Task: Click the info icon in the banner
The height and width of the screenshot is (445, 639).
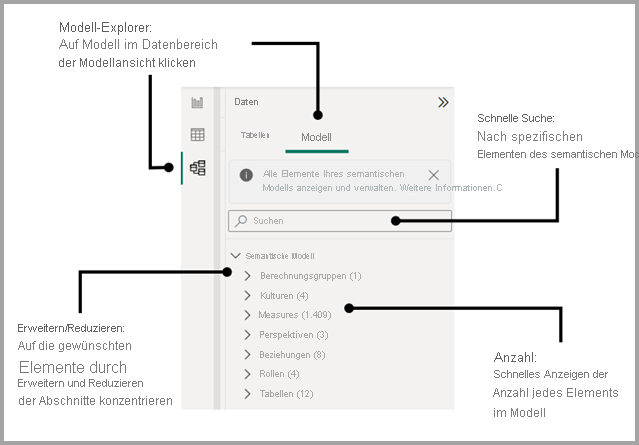Action: [x=246, y=175]
